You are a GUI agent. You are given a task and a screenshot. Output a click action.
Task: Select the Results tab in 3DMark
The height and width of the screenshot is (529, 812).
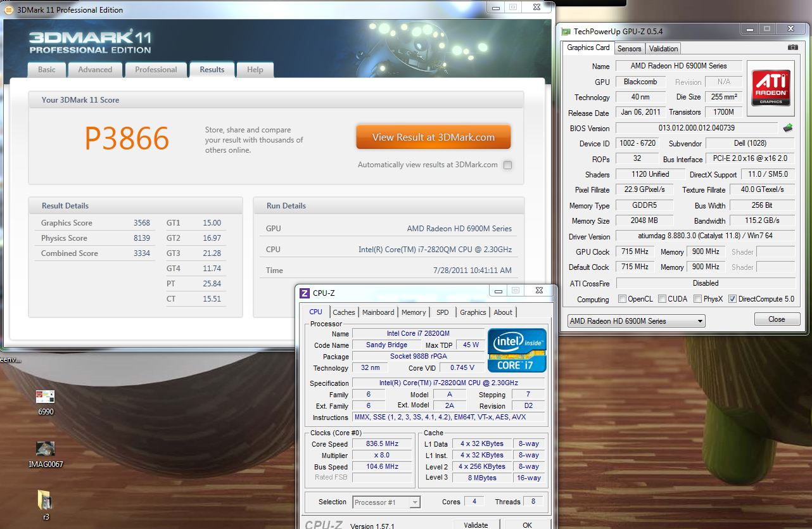click(x=212, y=70)
